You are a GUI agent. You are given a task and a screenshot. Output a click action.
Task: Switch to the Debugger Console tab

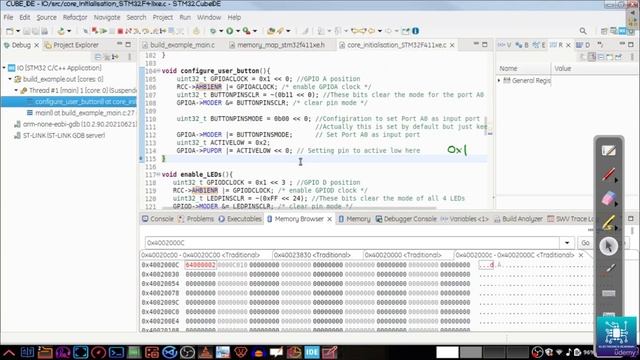pos(406,219)
